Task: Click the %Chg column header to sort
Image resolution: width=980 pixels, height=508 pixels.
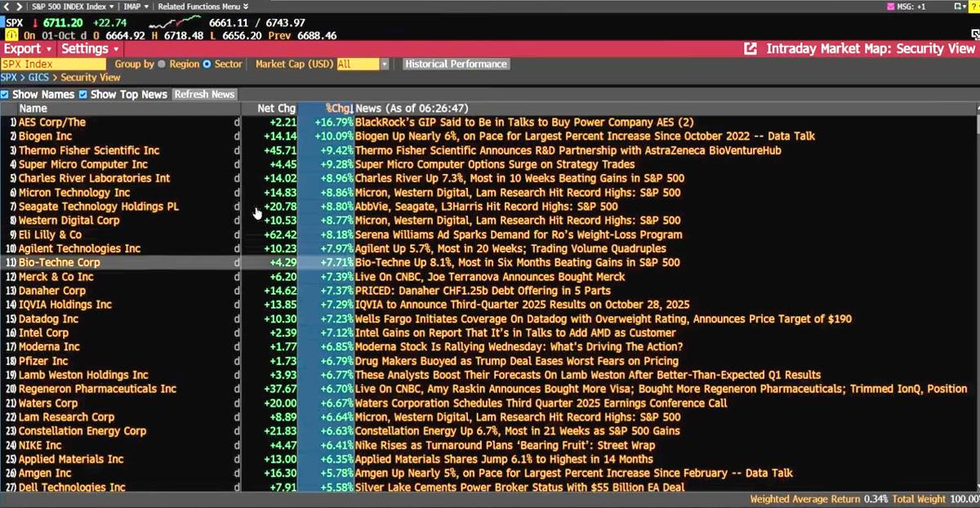Action: coord(337,109)
